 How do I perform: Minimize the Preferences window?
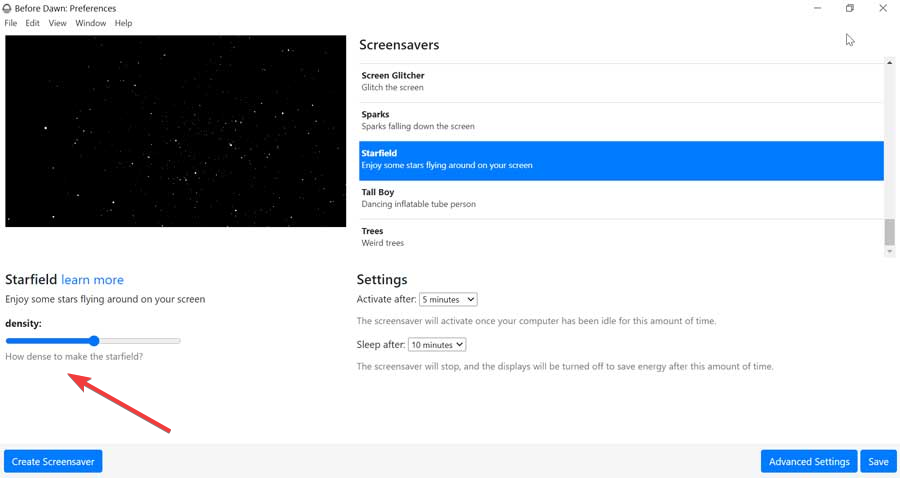[817, 8]
